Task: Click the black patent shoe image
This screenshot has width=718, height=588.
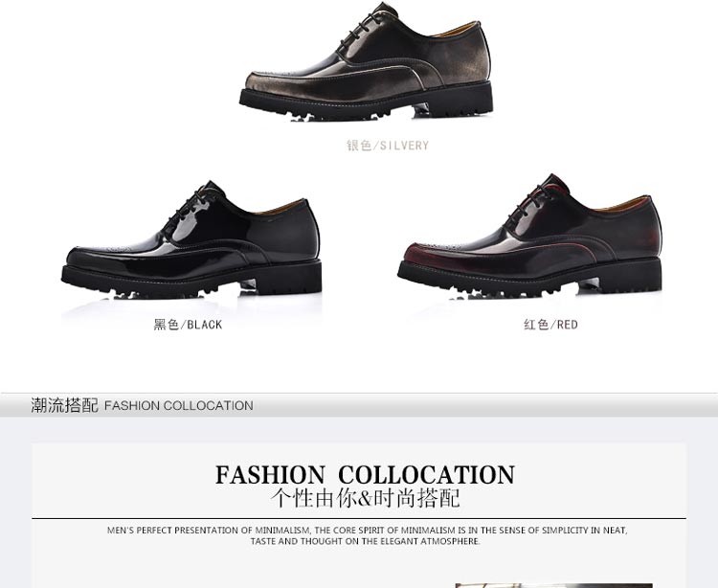Action: (191, 239)
